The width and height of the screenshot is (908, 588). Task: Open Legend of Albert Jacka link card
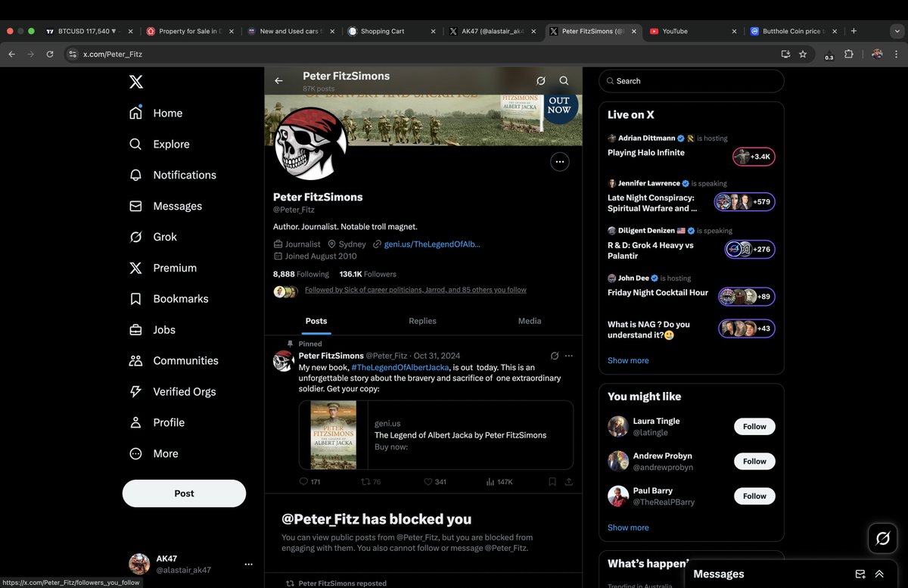tap(436, 435)
